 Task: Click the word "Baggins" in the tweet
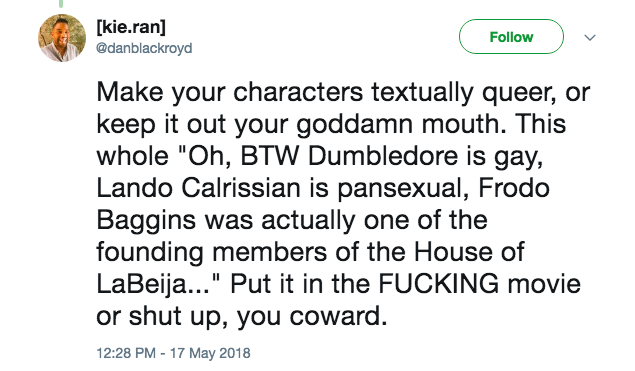pyautogui.click(x=147, y=222)
